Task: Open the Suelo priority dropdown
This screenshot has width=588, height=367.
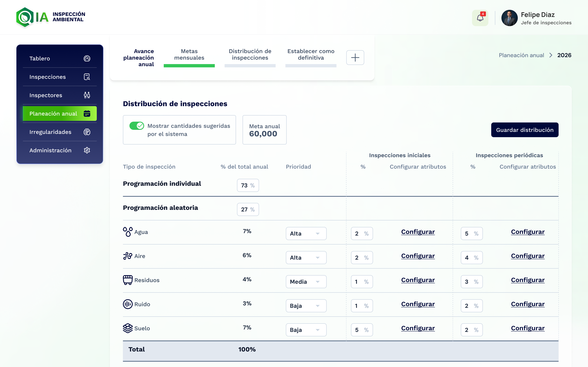Action: click(306, 330)
